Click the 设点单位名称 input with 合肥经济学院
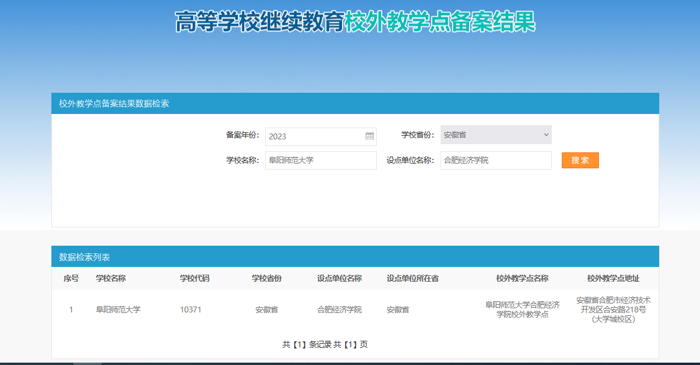The image size is (700, 365). (x=496, y=160)
